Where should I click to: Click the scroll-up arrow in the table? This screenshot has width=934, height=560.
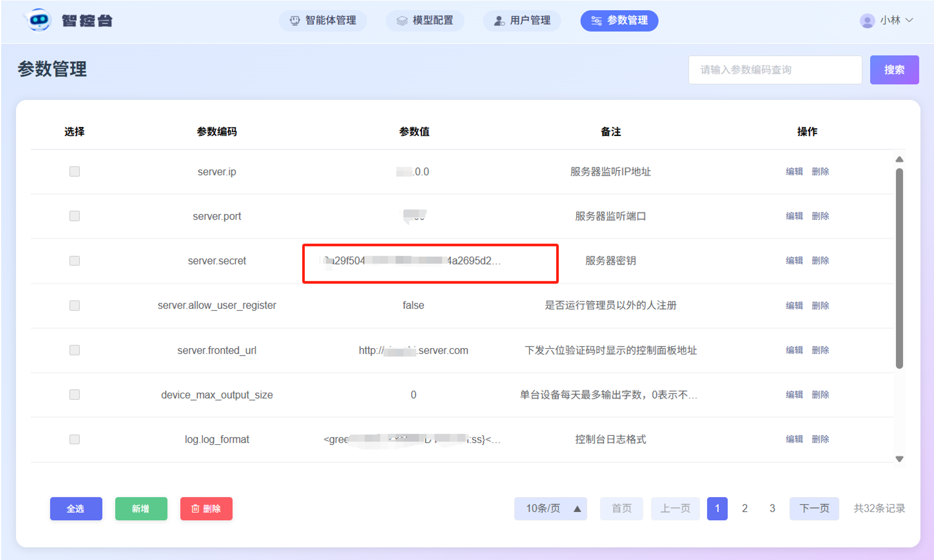click(x=899, y=160)
